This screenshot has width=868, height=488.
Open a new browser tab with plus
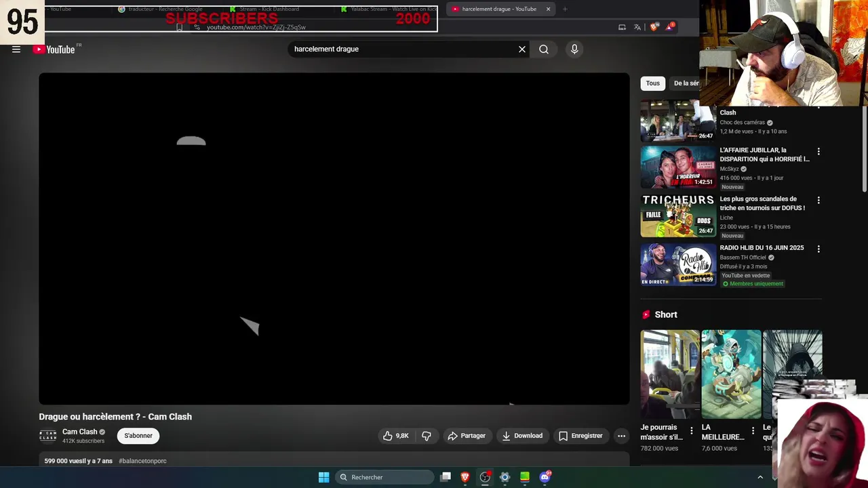tap(565, 9)
